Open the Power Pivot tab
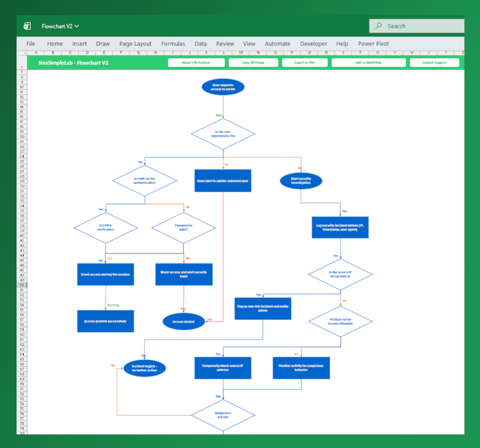Viewport: 480px width, 448px height. [x=373, y=44]
